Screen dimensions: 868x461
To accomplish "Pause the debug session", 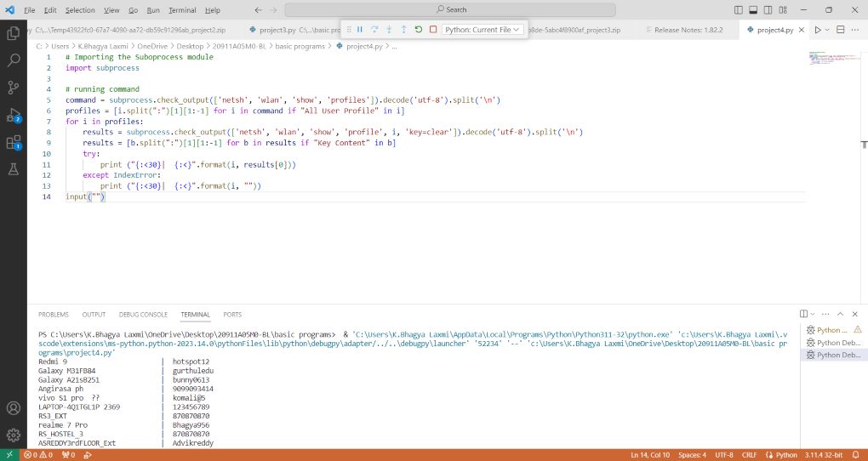I will (x=360, y=29).
